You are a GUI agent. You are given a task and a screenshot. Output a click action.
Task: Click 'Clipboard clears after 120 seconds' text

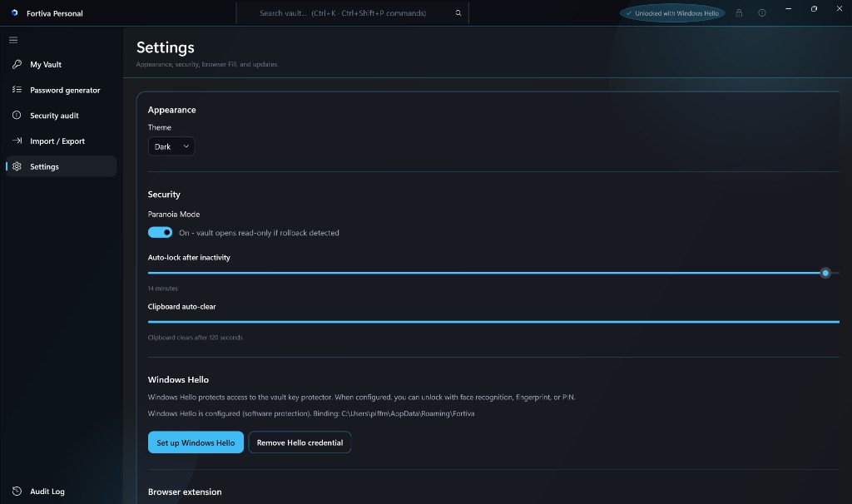[x=195, y=338]
